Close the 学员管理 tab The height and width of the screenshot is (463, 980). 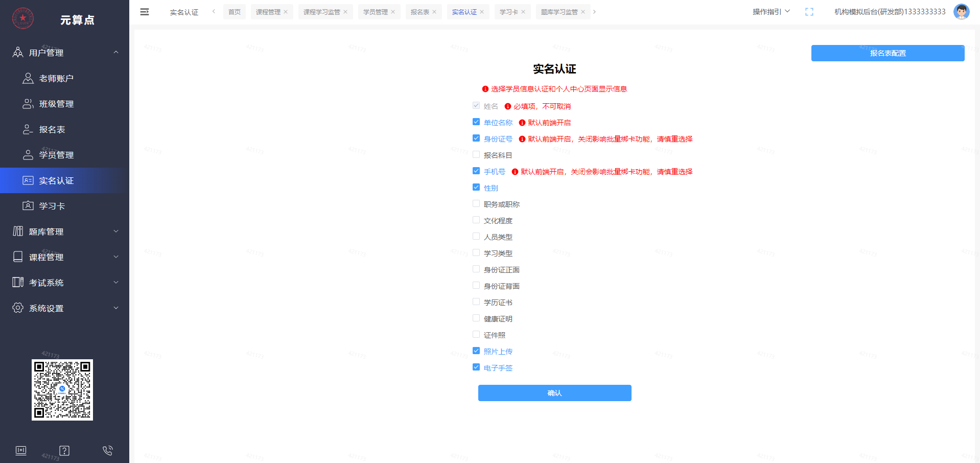click(x=393, y=12)
